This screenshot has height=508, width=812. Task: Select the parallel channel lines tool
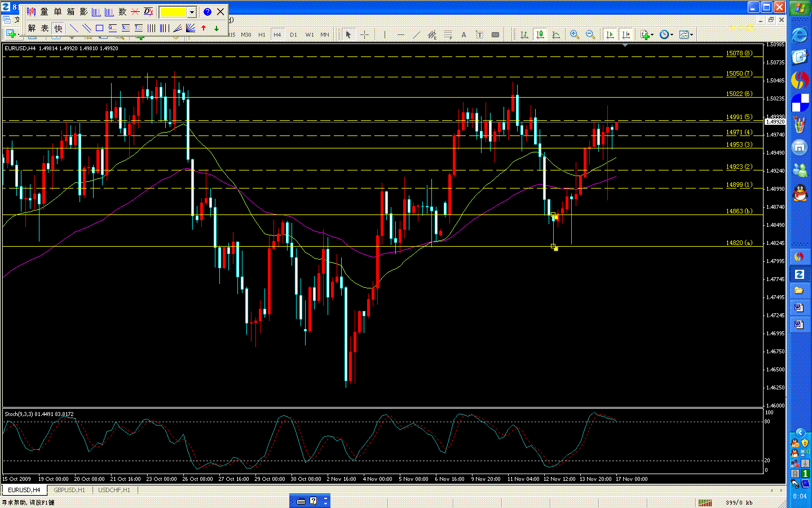point(86,28)
